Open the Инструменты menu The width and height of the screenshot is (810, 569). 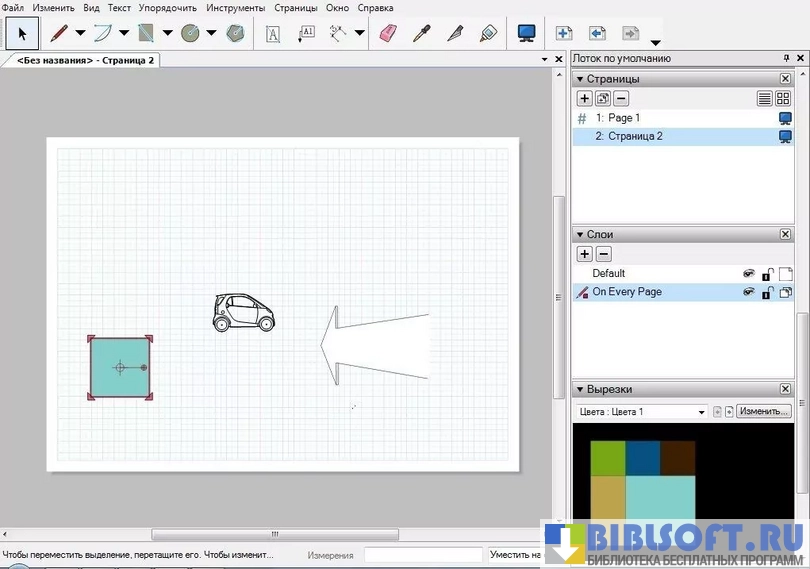tap(236, 7)
